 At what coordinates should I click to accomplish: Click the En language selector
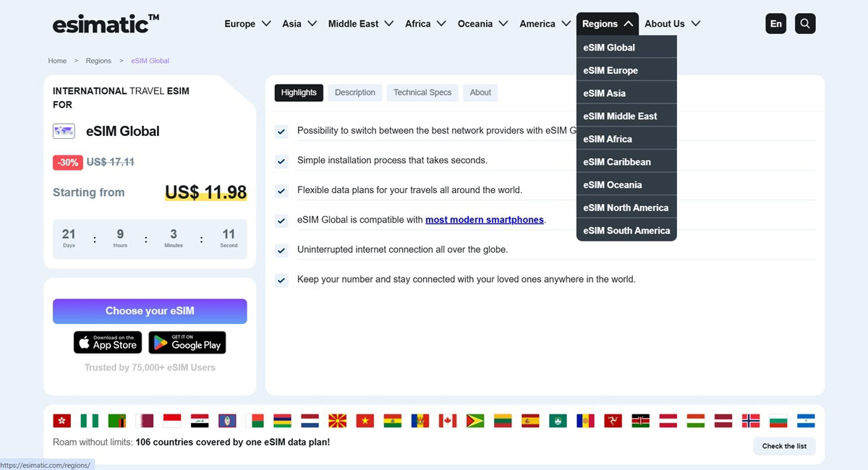(776, 24)
